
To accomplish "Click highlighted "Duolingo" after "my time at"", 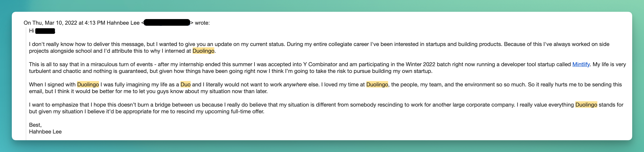I will click(x=377, y=84).
